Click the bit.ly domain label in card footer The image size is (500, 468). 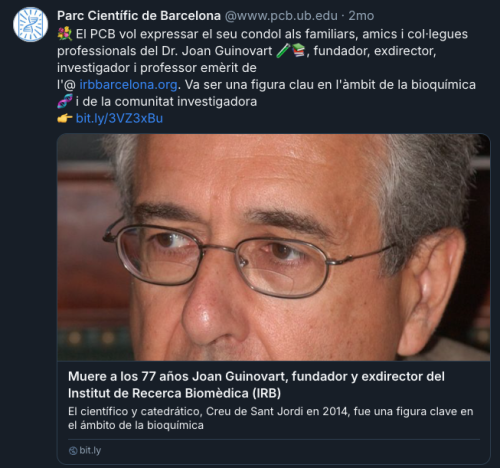pyautogui.click(x=90, y=451)
